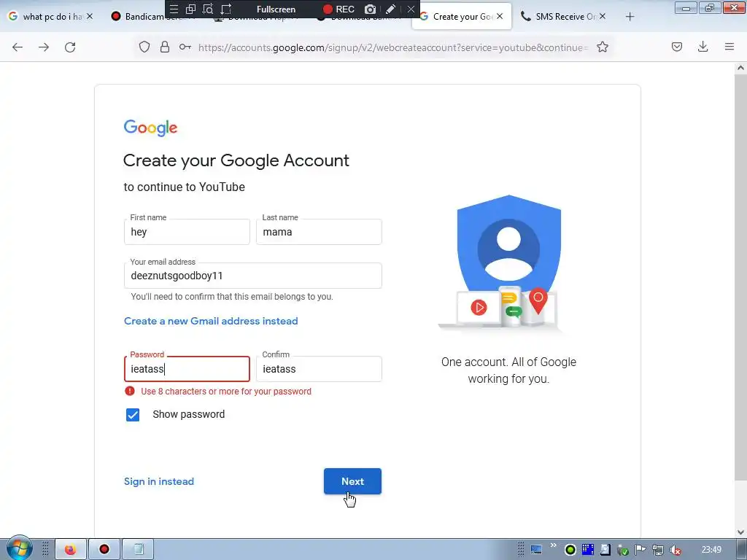Image resolution: width=747 pixels, height=560 pixels.
Task: Open Firefox from the taskbar
Action: coord(71,549)
